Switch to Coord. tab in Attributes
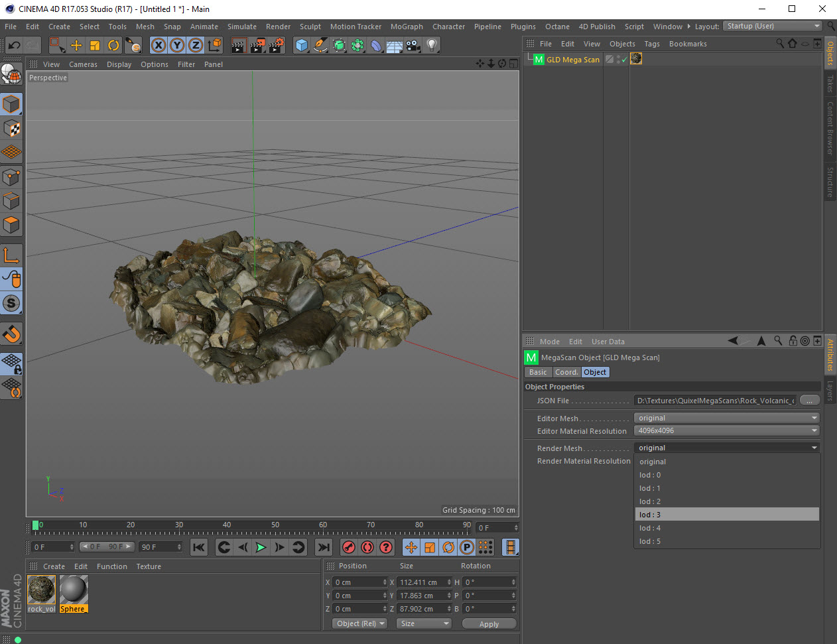The height and width of the screenshot is (644, 837). click(566, 372)
